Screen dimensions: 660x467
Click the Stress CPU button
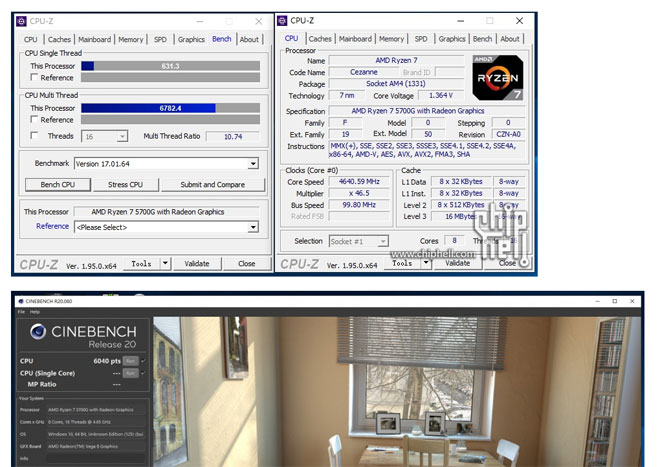pyautogui.click(x=125, y=184)
